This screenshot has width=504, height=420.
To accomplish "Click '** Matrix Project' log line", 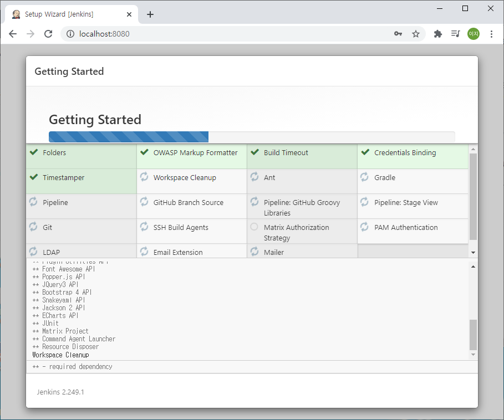I will point(60,331).
